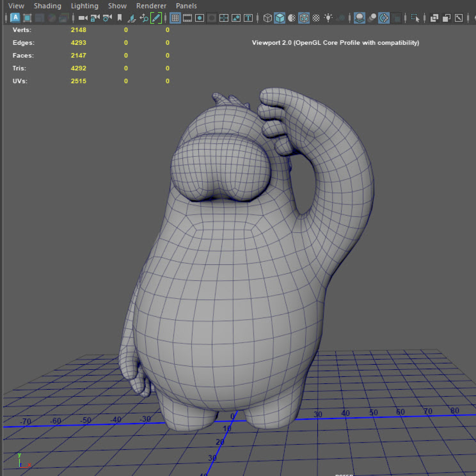Click the Use All Lights lightbulb icon
This screenshot has height=476, width=476.
tap(328, 18)
